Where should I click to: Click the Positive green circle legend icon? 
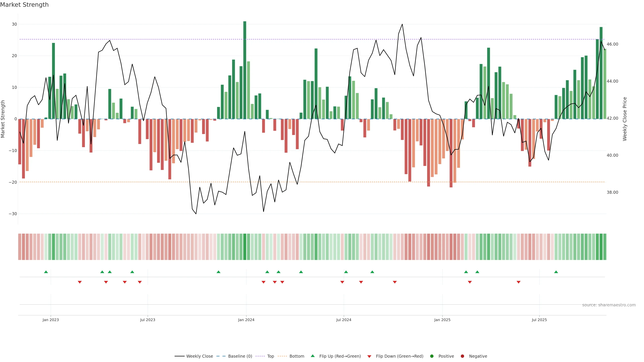432,356
